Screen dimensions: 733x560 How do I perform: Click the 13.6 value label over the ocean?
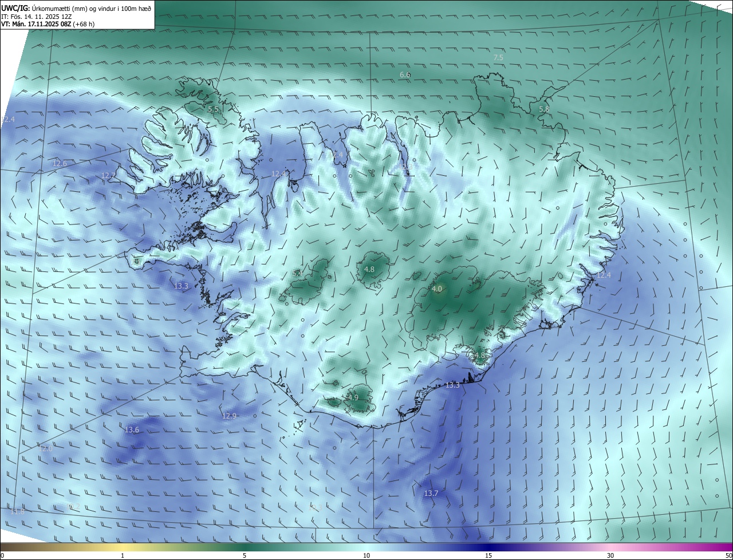[x=132, y=429]
